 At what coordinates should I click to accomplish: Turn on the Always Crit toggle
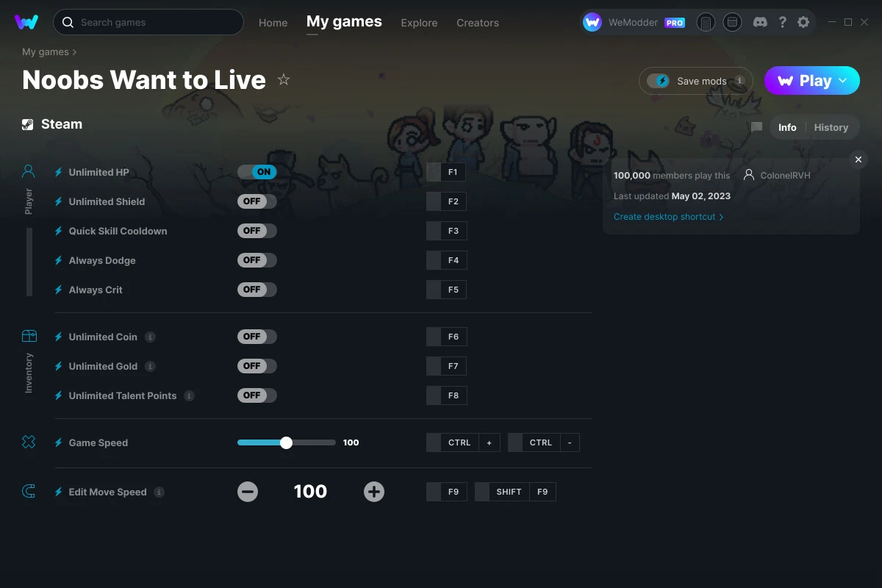click(257, 290)
